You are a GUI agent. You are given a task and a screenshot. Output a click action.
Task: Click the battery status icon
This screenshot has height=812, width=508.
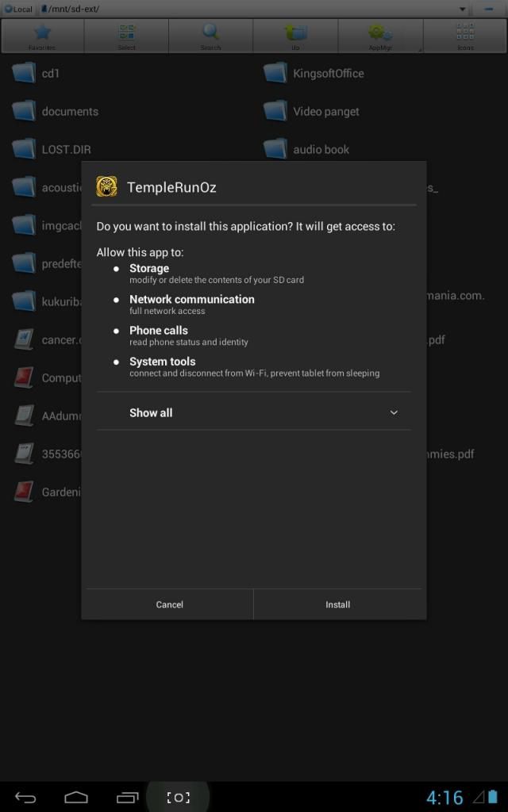[x=495, y=798]
